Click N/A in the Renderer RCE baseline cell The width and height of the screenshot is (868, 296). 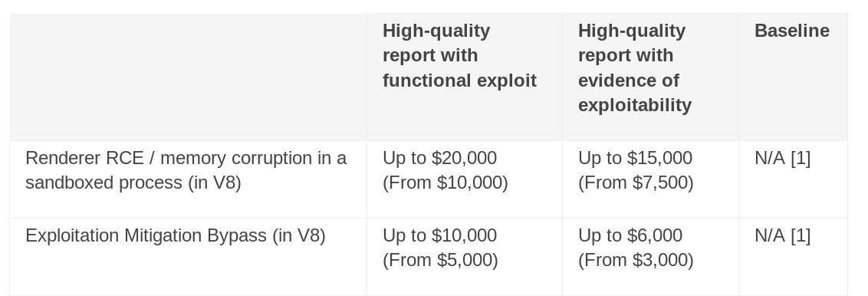(769, 158)
